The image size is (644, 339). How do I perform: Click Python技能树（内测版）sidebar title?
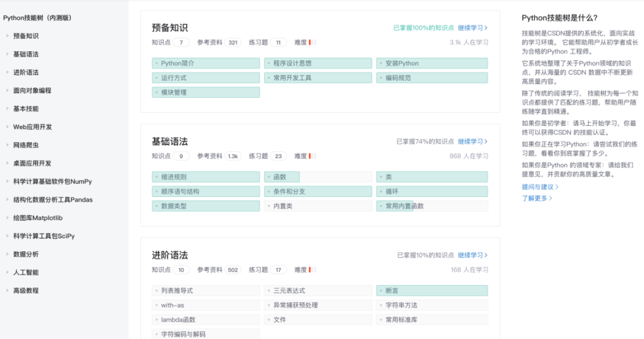coord(38,18)
